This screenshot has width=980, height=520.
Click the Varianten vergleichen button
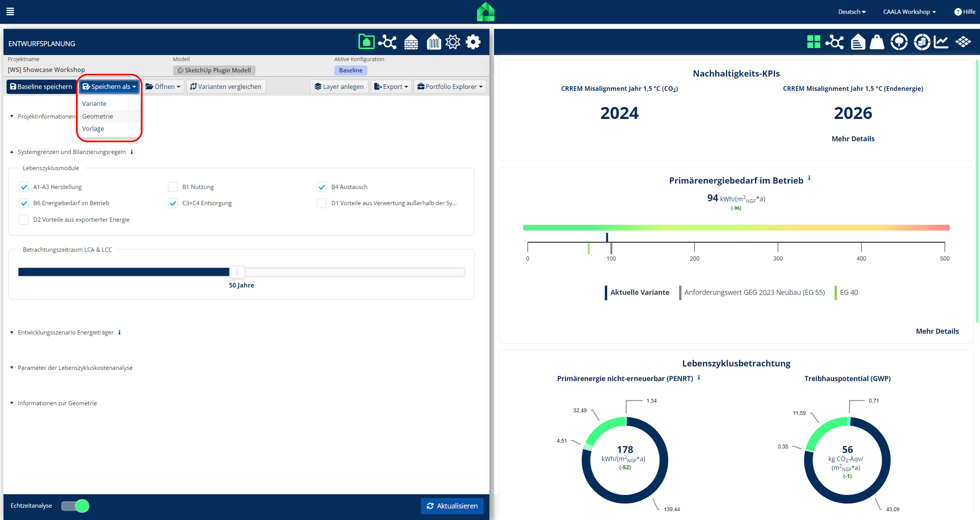click(x=226, y=87)
